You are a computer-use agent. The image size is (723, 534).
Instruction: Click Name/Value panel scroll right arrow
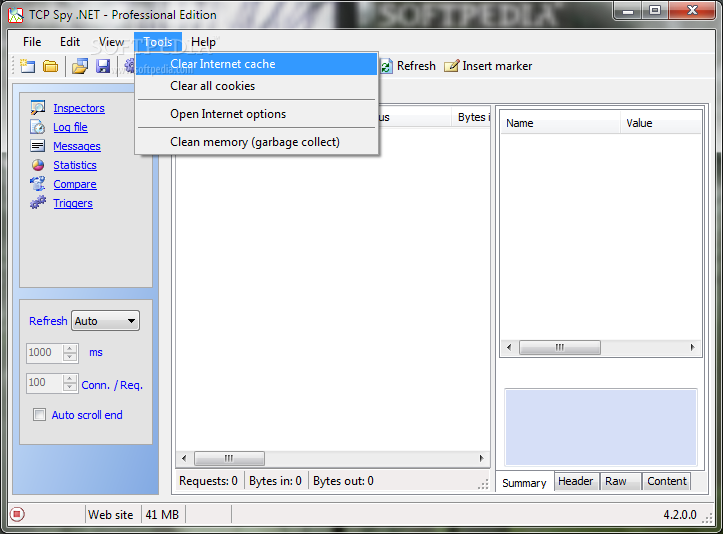click(692, 347)
